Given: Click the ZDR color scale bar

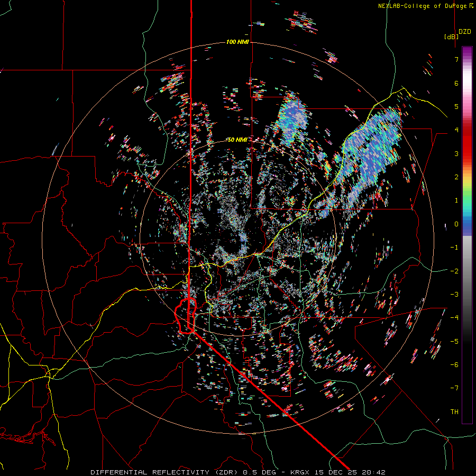Looking at the screenshot, I should [467, 235].
